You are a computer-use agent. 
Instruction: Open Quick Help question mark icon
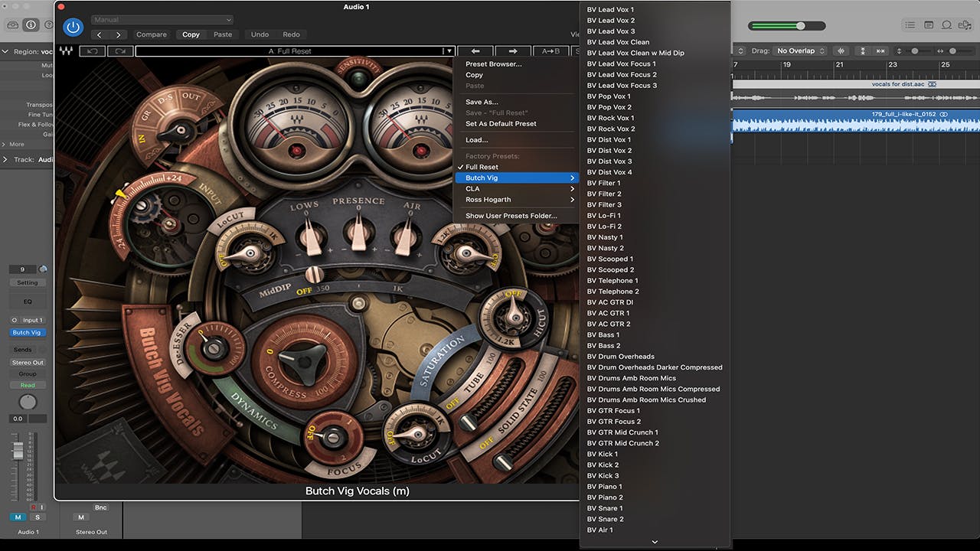click(49, 25)
